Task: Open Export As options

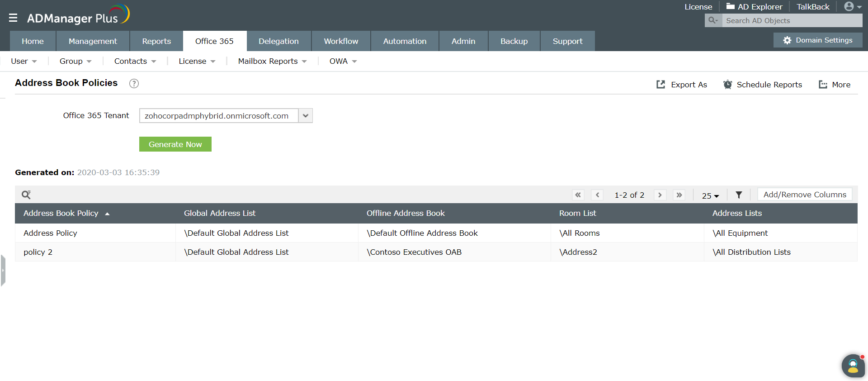Action: [682, 85]
